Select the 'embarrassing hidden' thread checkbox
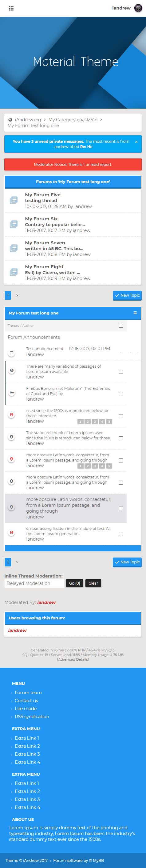The width and height of the screenshot is (146, 868). point(121,534)
